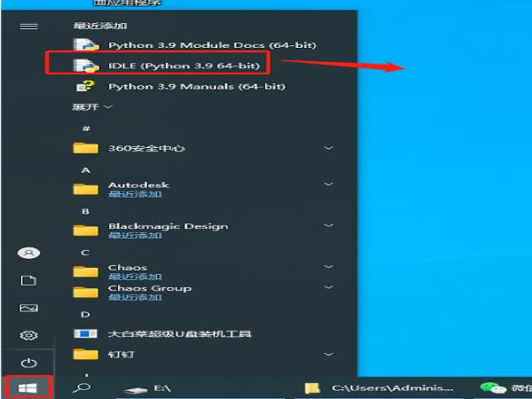Image resolution: width=532 pixels, height=399 pixels.
Task: Expand the Blackmagic Design chevron
Action: pos(328,225)
